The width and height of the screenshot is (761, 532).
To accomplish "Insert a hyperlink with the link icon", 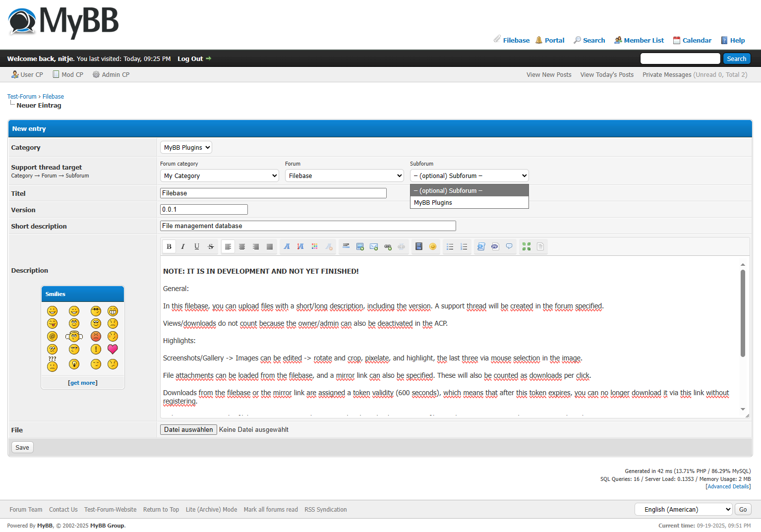I will point(388,246).
